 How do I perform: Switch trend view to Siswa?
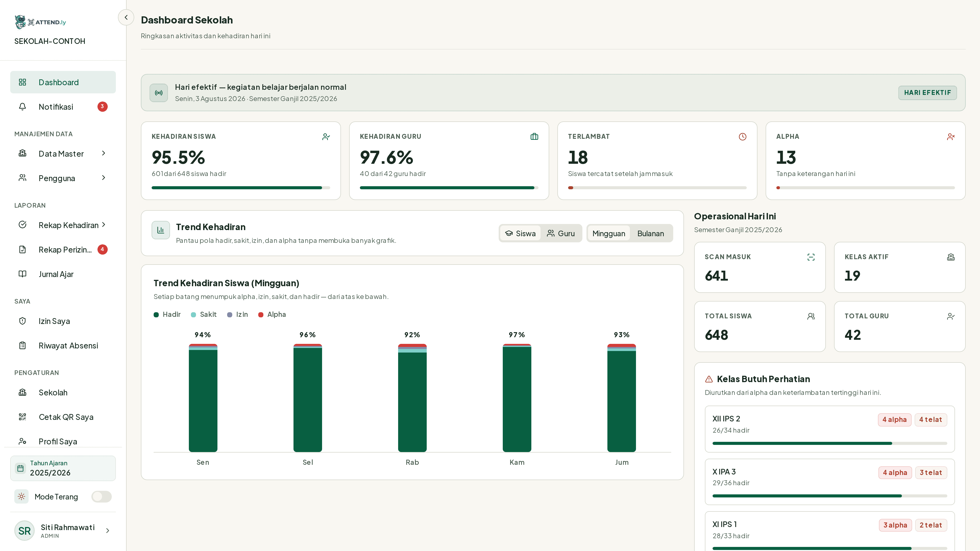pyautogui.click(x=520, y=233)
